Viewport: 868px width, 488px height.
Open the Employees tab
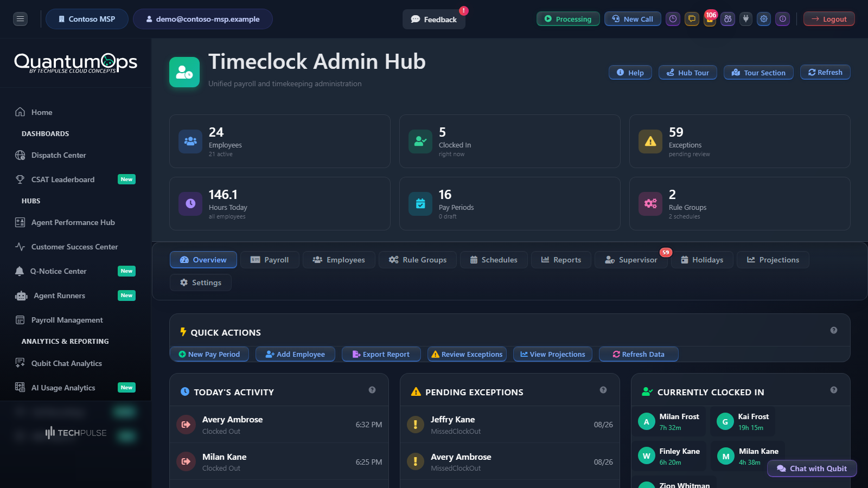[x=339, y=260]
